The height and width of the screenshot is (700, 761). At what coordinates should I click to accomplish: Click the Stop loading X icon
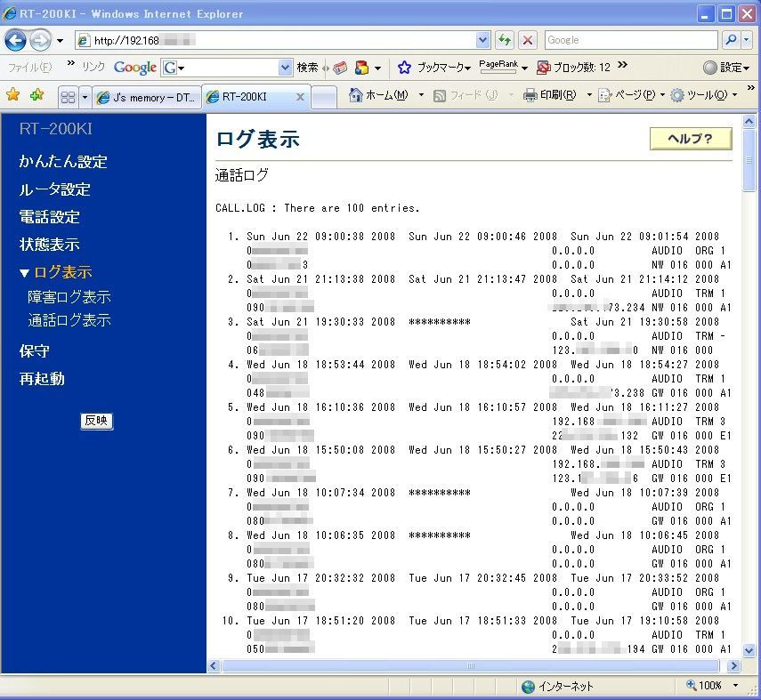click(x=528, y=40)
